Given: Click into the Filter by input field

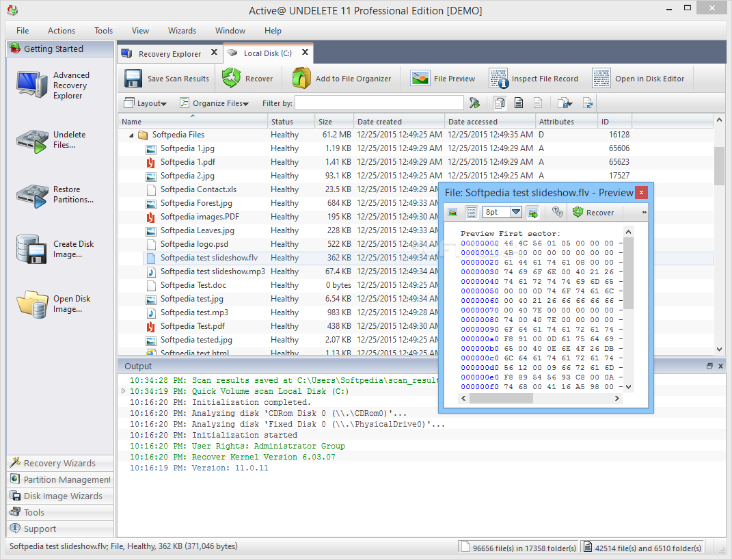Looking at the screenshot, I should [x=379, y=103].
